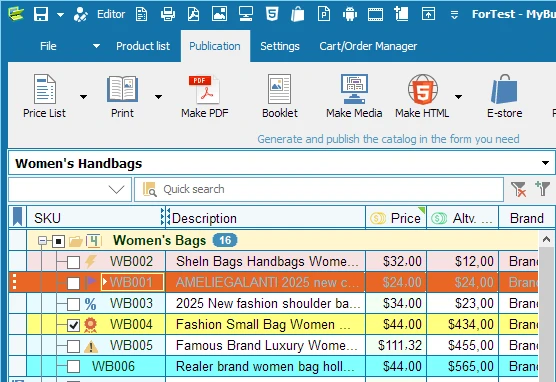Open the Settings tab
Image resolution: width=556 pixels, height=382 pixels.
[280, 46]
